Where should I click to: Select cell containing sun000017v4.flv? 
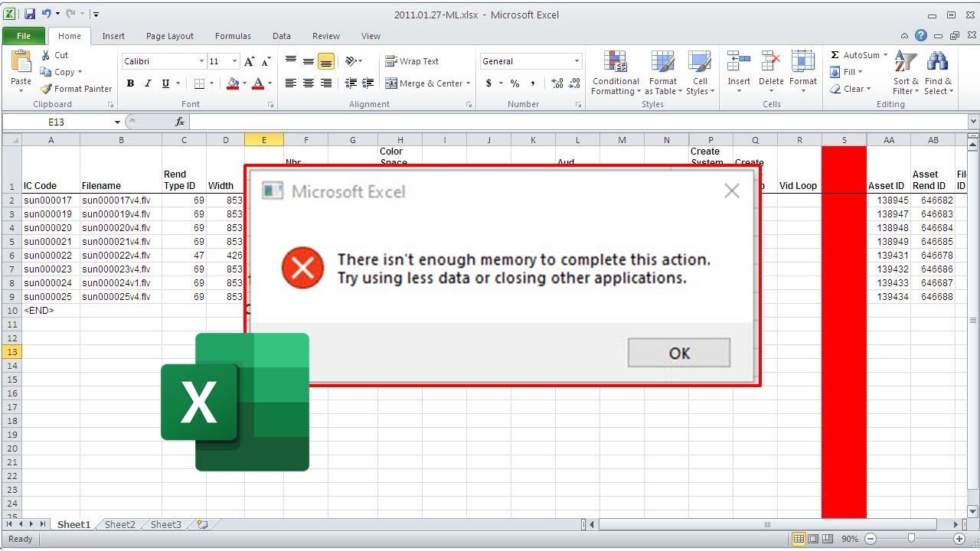click(121, 201)
